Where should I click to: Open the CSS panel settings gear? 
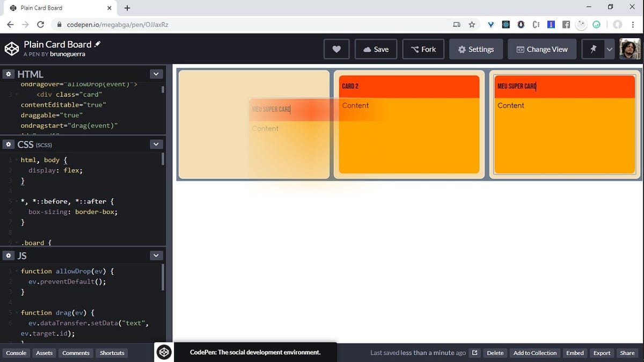(9, 144)
